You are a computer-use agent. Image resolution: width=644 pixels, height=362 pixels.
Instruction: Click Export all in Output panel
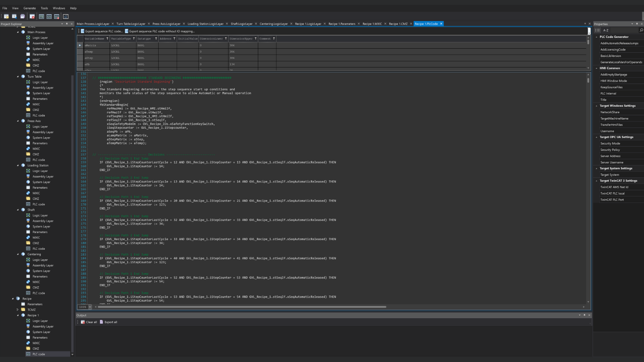108,322
